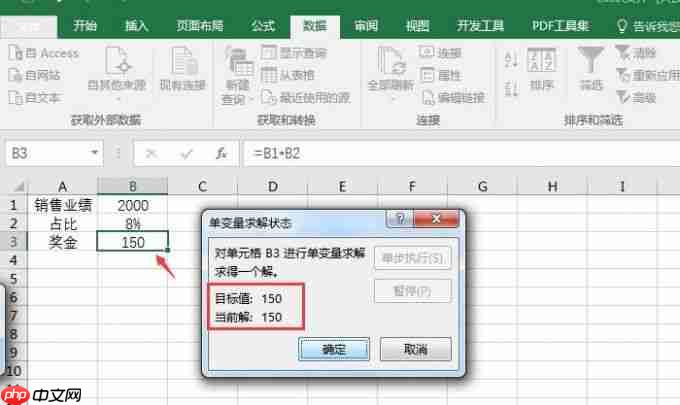Select cell labeled 占比
This screenshot has width=680, height=405.
point(62,223)
